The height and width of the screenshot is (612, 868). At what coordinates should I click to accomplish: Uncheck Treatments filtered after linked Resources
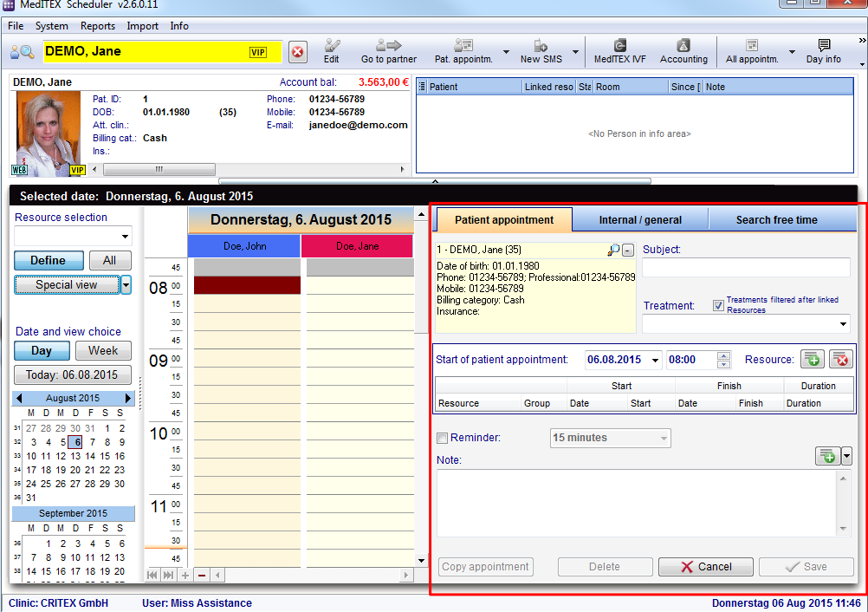point(718,306)
